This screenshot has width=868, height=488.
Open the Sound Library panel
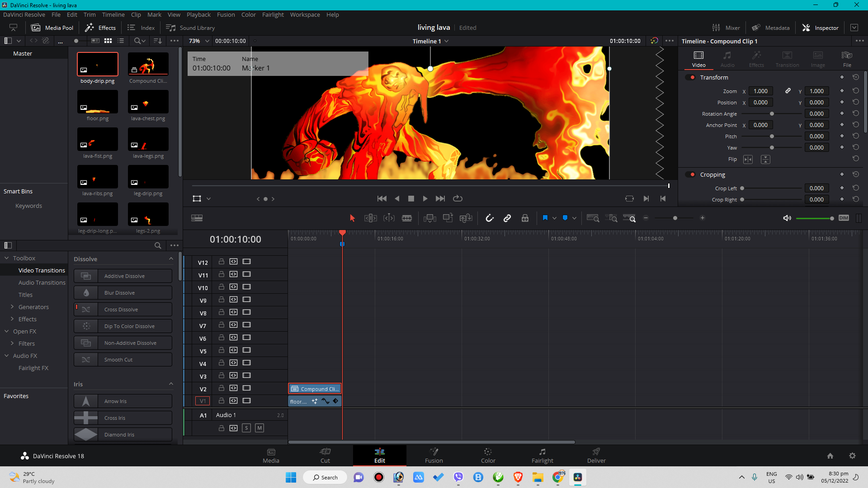[x=190, y=28]
